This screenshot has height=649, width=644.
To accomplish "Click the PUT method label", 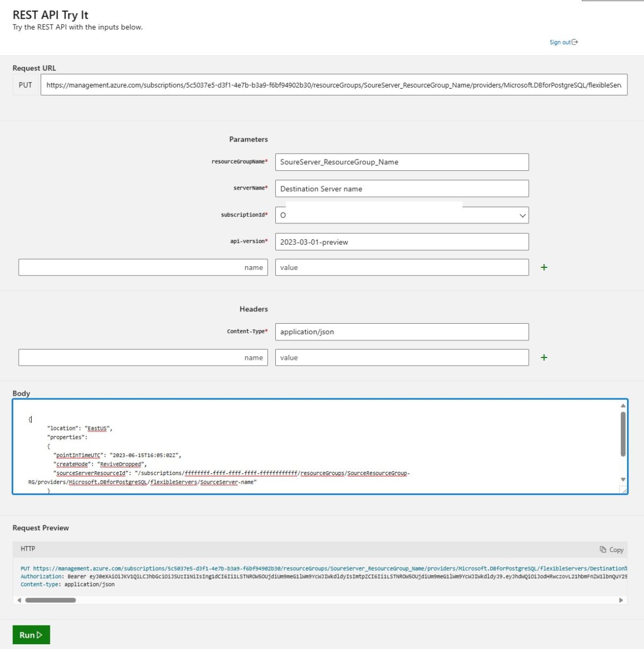I will click(26, 85).
